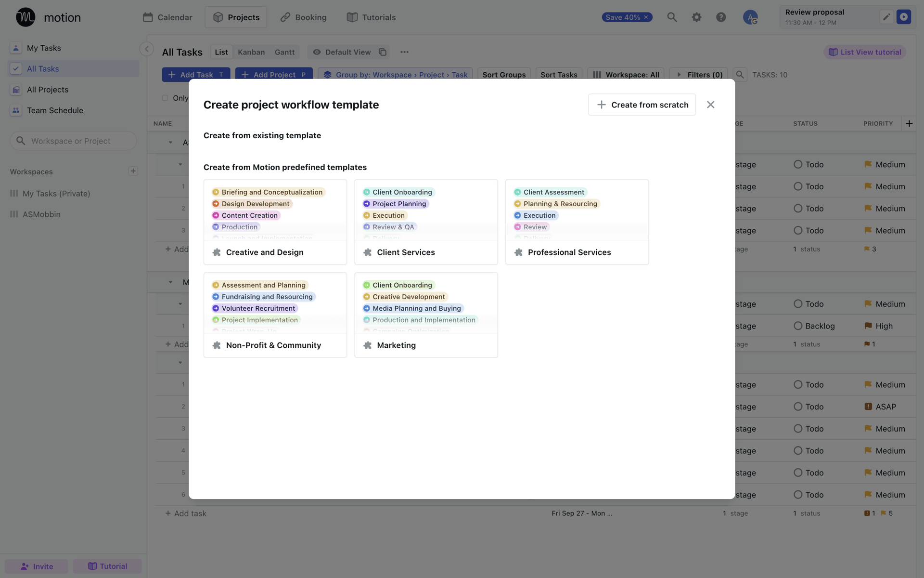Collapse the sidebar with arrow icon
The height and width of the screenshot is (578, 924).
click(x=147, y=49)
